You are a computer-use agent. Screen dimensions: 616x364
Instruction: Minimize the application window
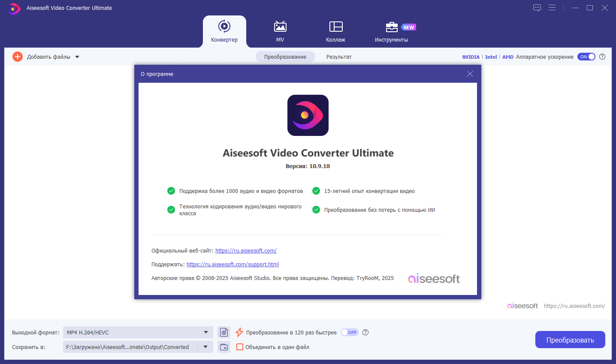pos(575,8)
